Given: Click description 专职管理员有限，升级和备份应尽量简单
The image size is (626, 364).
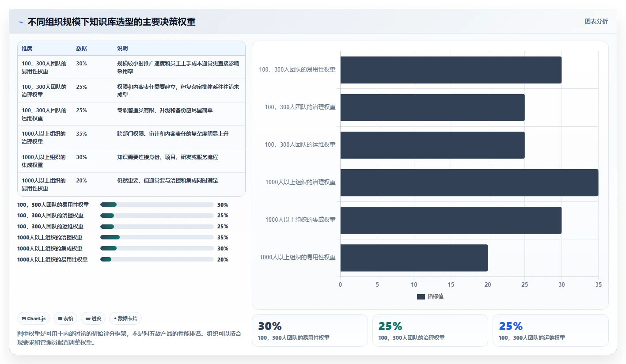Looking at the screenshot, I should [x=165, y=110].
